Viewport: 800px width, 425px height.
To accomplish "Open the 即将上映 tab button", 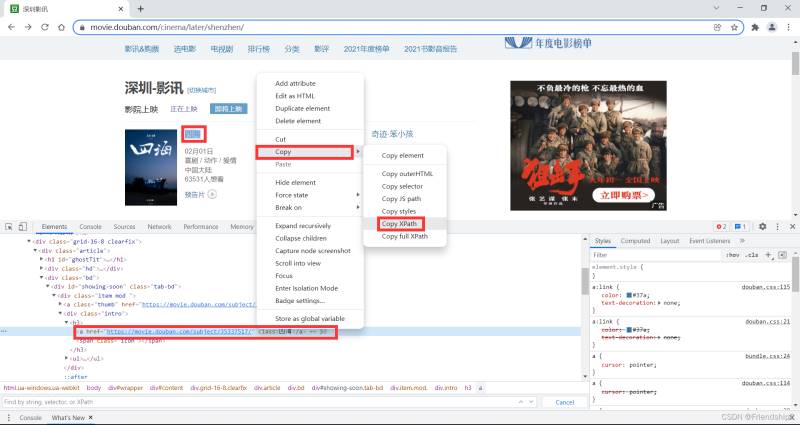I will point(229,109).
